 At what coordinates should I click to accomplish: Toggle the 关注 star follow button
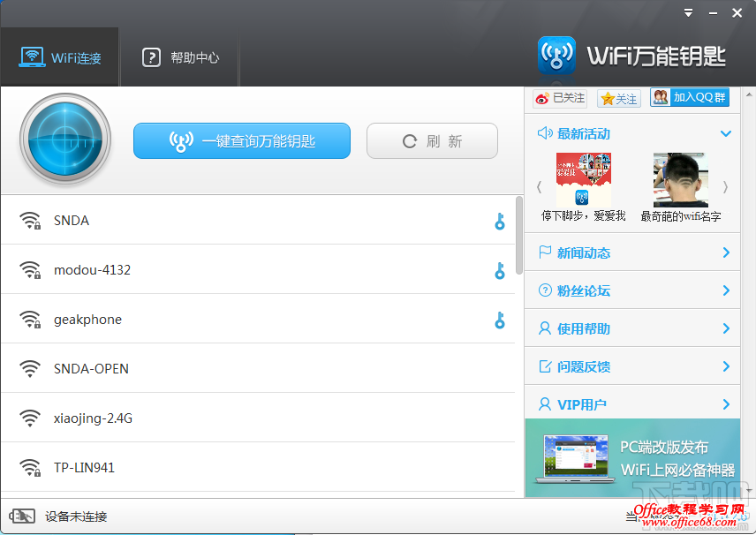tap(618, 98)
